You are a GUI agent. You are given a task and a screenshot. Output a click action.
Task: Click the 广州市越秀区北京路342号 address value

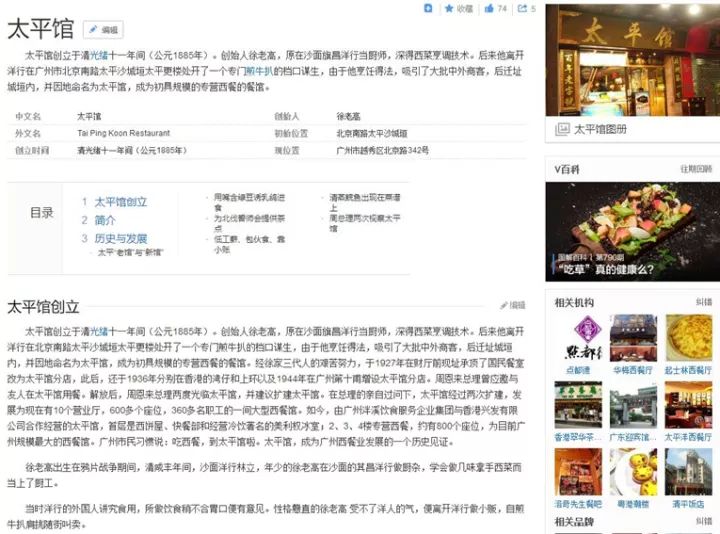[x=382, y=150]
